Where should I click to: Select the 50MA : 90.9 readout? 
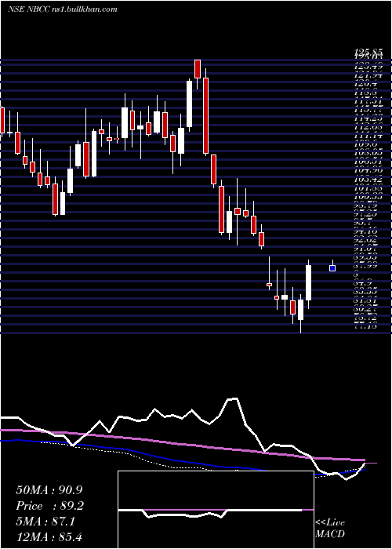49,490
